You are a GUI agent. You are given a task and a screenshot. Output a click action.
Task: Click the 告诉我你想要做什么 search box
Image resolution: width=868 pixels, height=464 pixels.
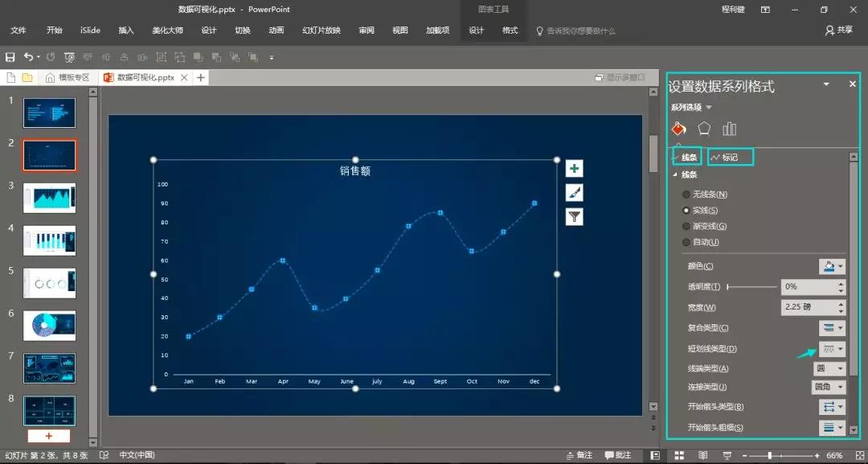(x=575, y=31)
